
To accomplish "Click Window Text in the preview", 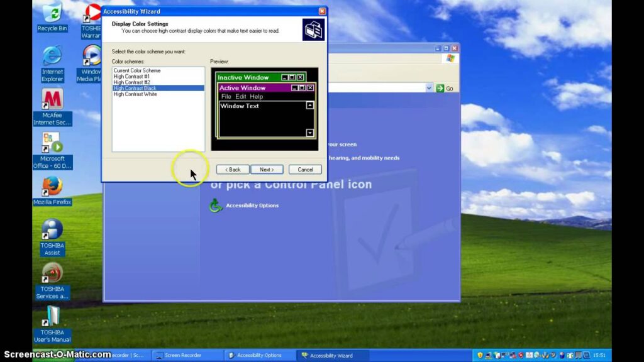I will (x=240, y=106).
